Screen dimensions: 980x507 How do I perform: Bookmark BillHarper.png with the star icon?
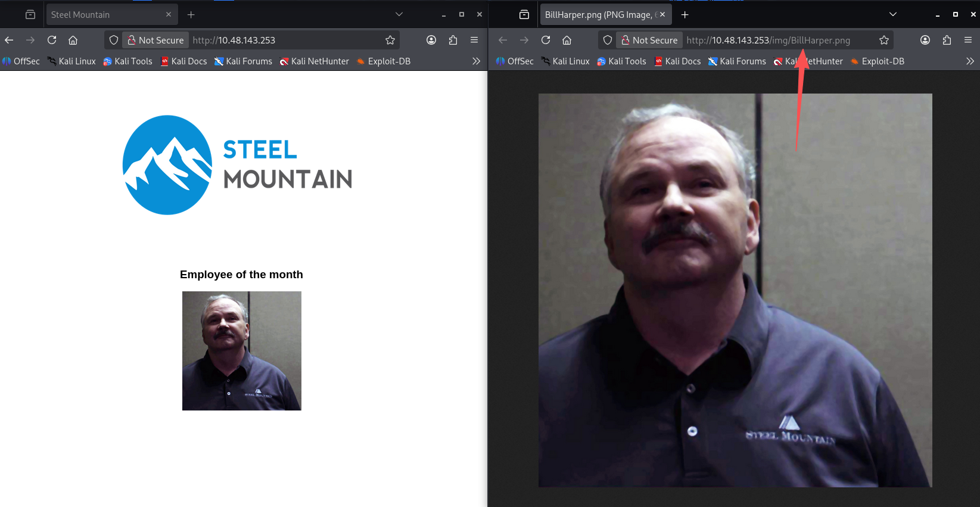click(884, 40)
